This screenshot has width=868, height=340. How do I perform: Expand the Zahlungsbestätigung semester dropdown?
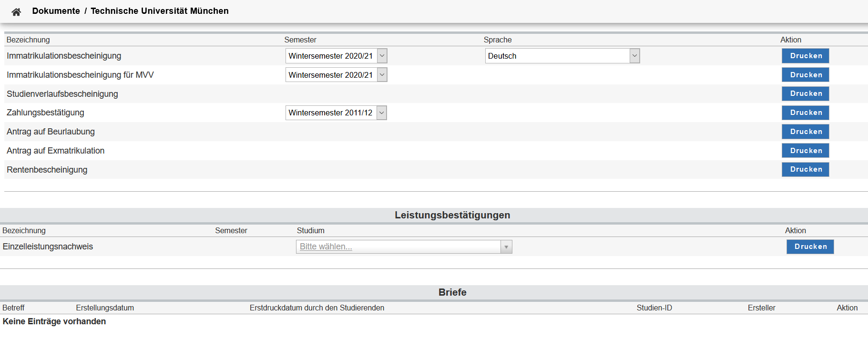tap(336, 113)
